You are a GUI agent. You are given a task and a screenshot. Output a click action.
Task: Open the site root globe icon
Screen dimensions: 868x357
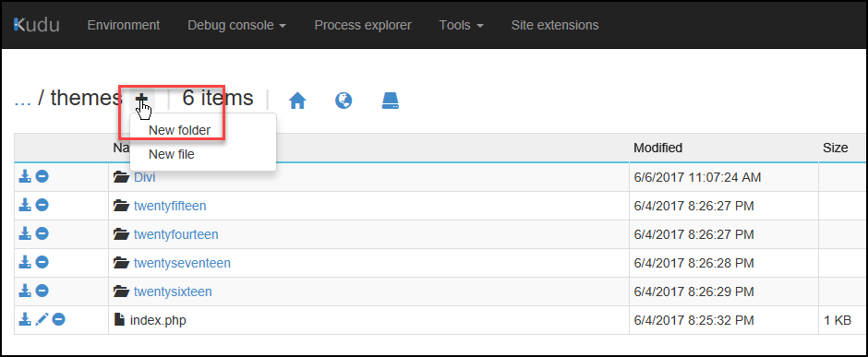[x=344, y=100]
